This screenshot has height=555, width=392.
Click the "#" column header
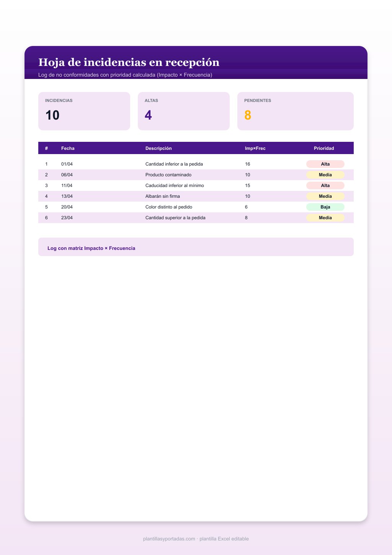[46, 148]
